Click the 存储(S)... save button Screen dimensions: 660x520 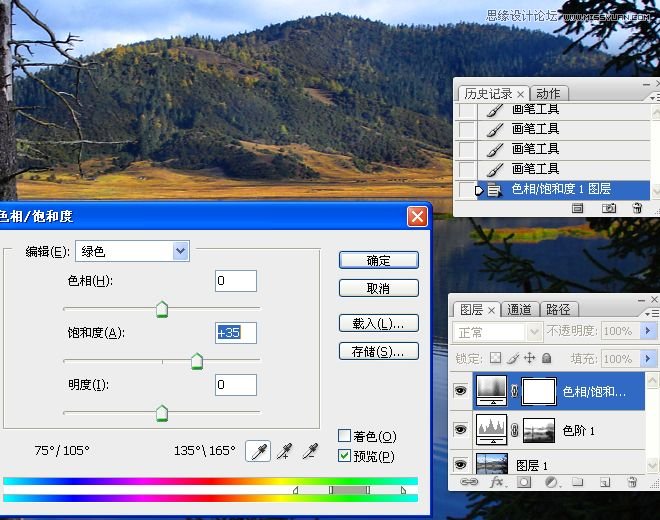378,352
